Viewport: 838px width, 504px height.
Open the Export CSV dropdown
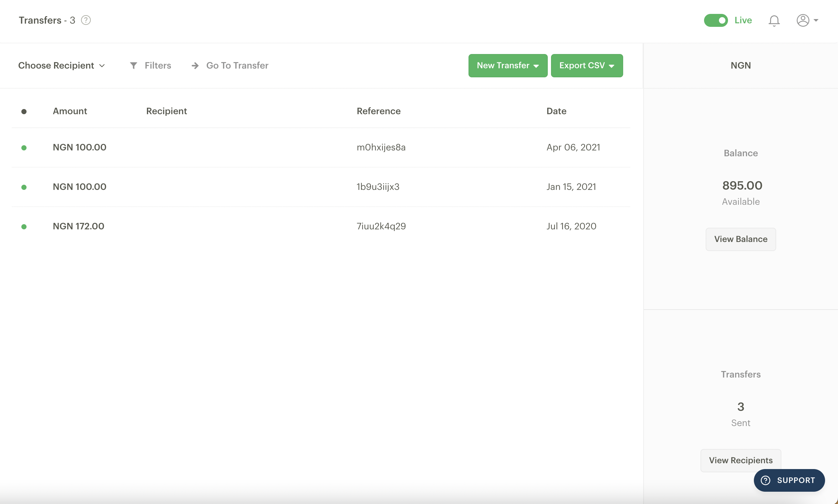pos(586,66)
